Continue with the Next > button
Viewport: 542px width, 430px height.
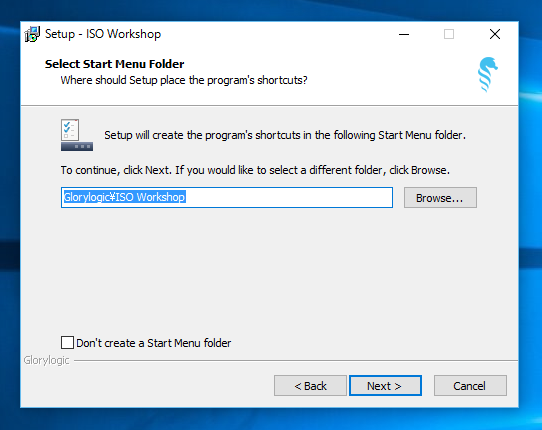point(385,386)
